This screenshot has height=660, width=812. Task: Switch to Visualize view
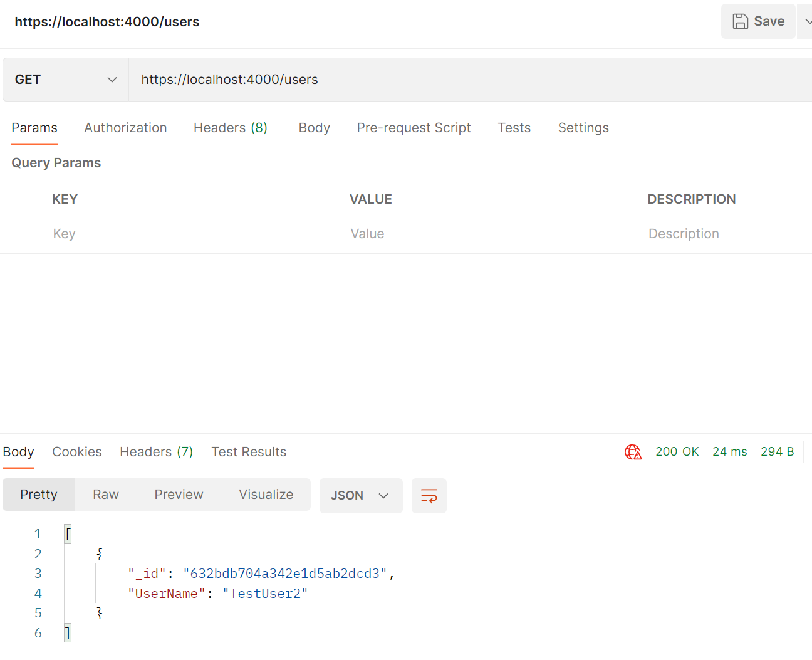click(266, 495)
